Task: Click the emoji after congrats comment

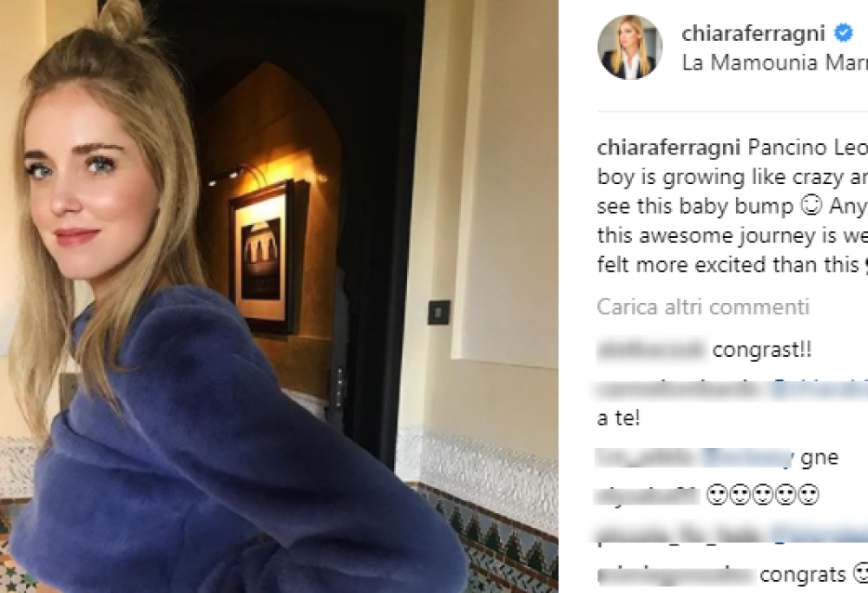Action: tap(859, 575)
